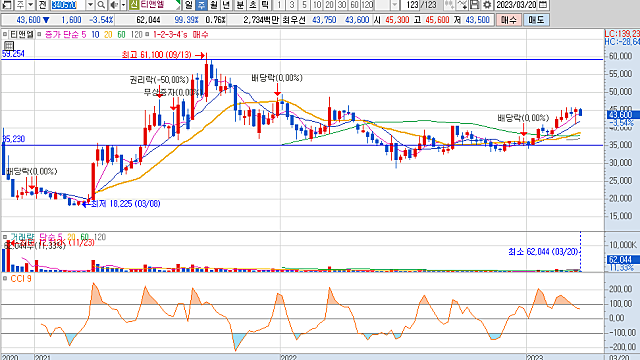
Task: Toggle the 거래량 volume panel checkbox
Action: [x=5, y=237]
